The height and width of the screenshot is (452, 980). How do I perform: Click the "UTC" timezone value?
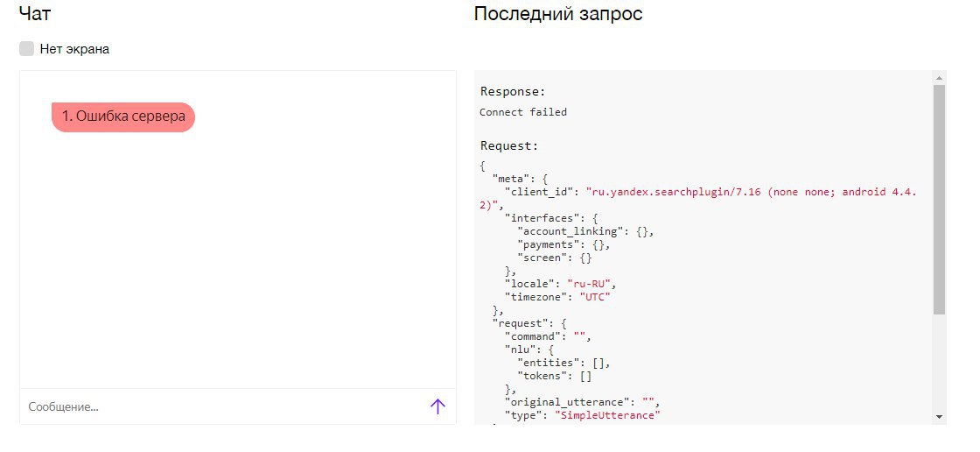[x=594, y=297]
